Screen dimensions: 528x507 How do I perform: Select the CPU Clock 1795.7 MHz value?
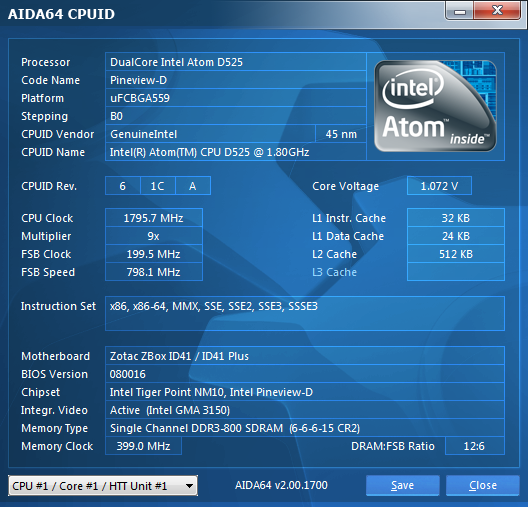(154, 218)
